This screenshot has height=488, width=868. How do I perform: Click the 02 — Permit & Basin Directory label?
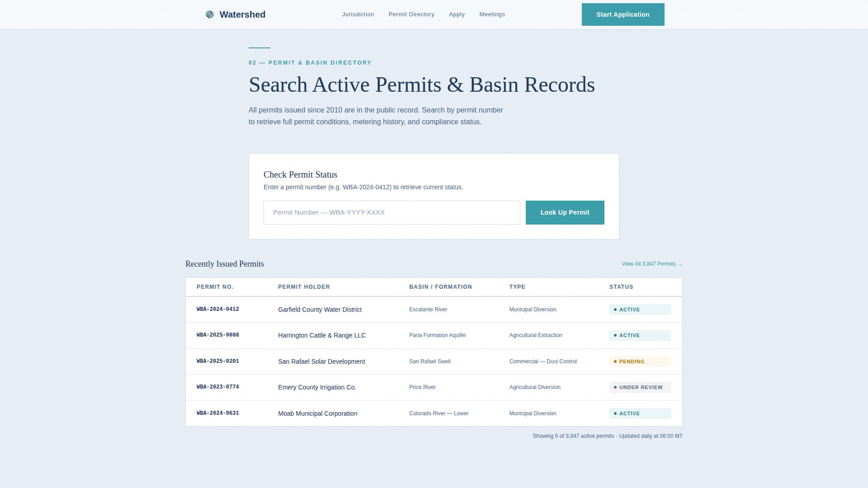point(310,63)
